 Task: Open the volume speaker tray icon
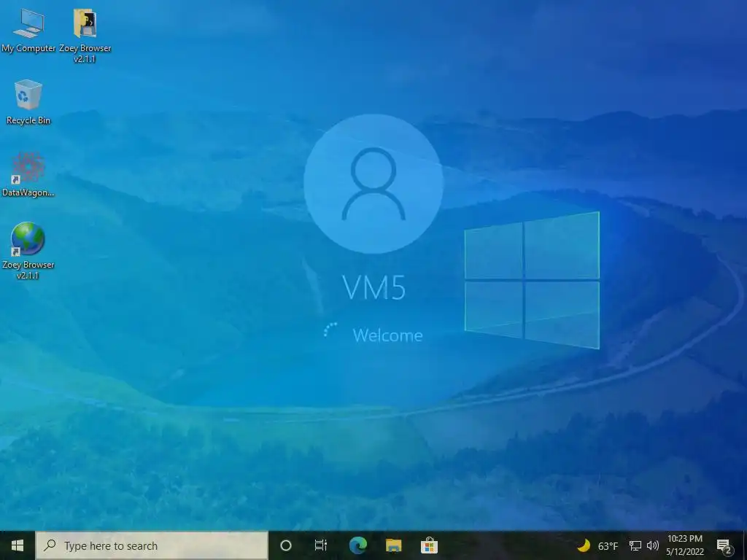[653, 545]
